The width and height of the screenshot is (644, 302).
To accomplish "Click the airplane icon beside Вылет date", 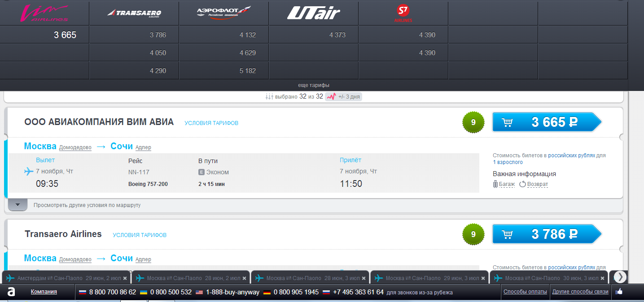I will [x=29, y=171].
